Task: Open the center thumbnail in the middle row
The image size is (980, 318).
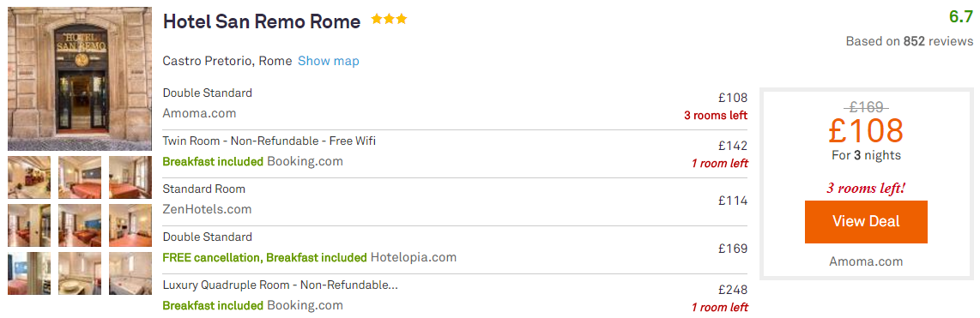Action: click(x=79, y=225)
